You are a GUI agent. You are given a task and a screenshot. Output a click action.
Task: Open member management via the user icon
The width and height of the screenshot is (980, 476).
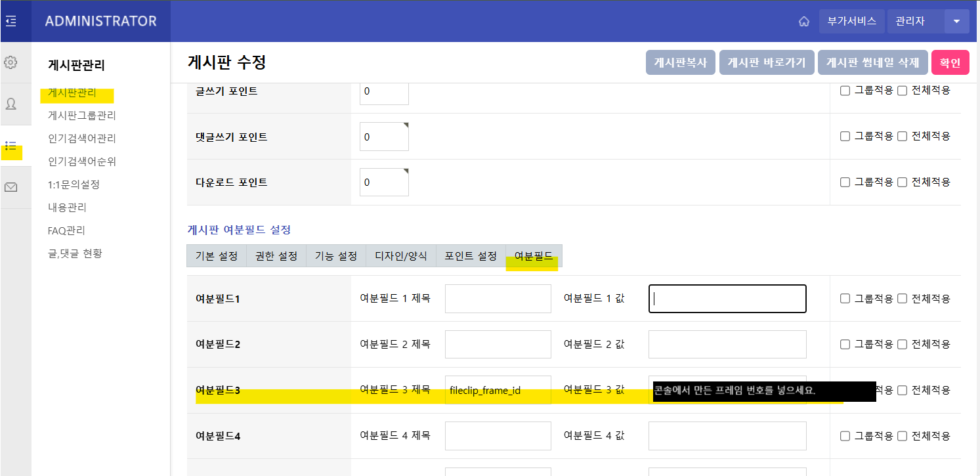(11, 104)
